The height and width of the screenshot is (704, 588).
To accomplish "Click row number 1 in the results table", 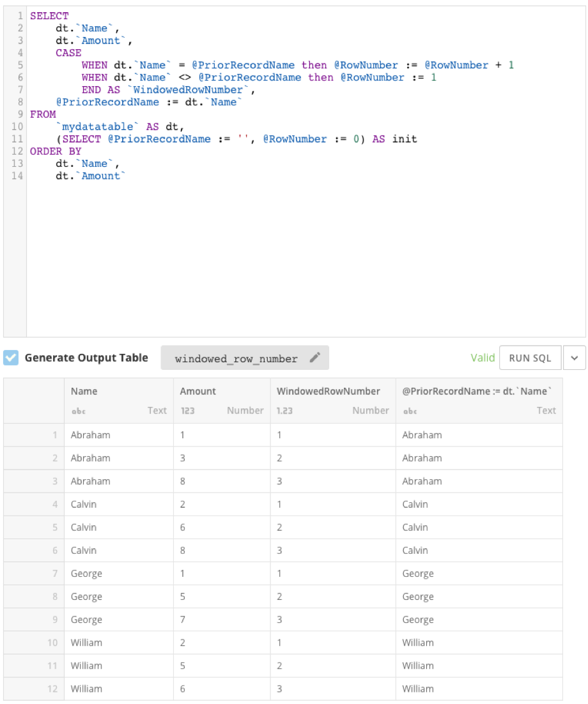I will [x=56, y=434].
